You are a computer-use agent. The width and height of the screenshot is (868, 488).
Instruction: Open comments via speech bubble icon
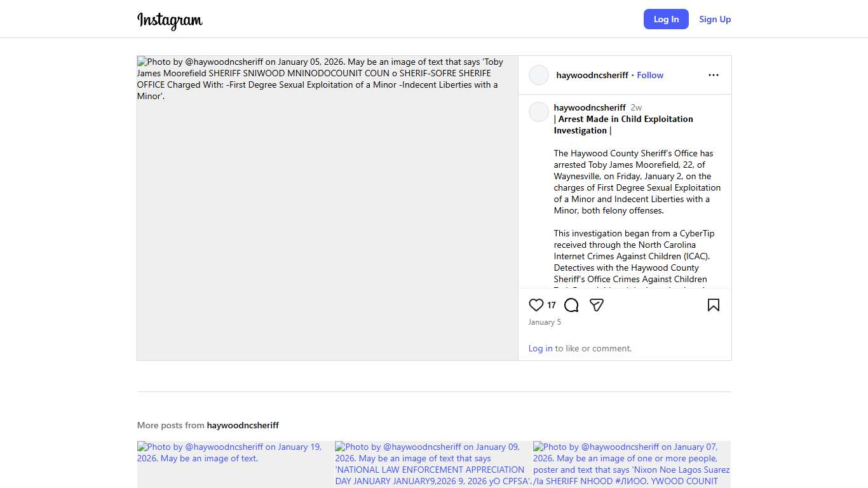pos(571,305)
